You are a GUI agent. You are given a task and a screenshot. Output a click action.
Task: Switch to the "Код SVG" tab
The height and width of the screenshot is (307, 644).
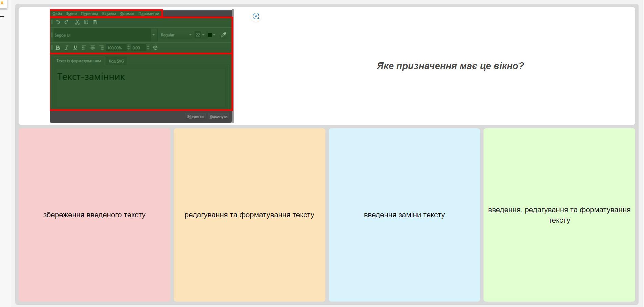pyautogui.click(x=116, y=61)
